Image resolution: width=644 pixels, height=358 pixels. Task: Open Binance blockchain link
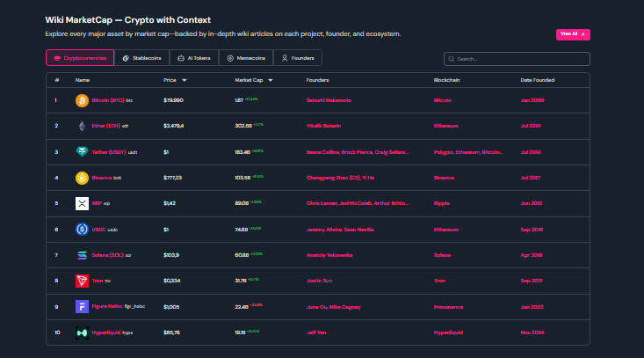pyautogui.click(x=444, y=178)
